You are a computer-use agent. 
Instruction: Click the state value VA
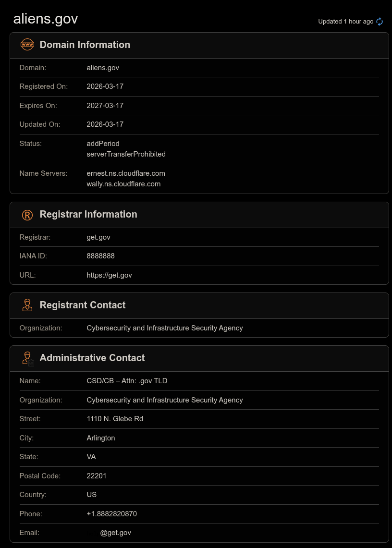pos(91,457)
